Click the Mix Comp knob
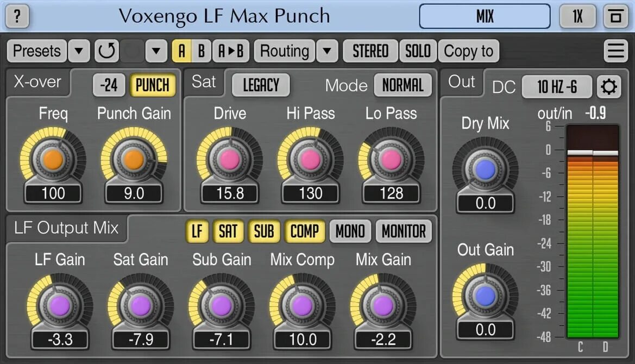This screenshot has height=364, width=635. (x=302, y=305)
